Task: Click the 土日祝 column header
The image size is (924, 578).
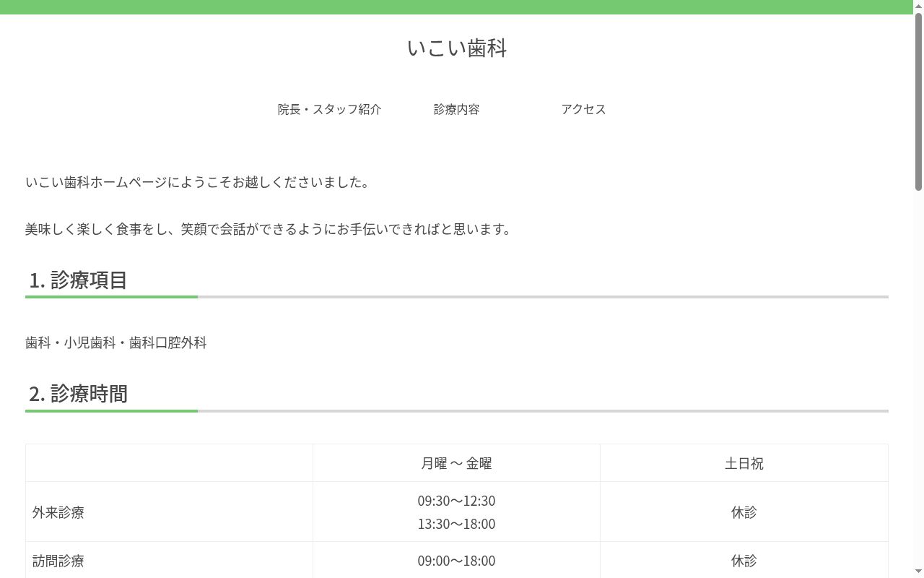Action: coord(744,463)
